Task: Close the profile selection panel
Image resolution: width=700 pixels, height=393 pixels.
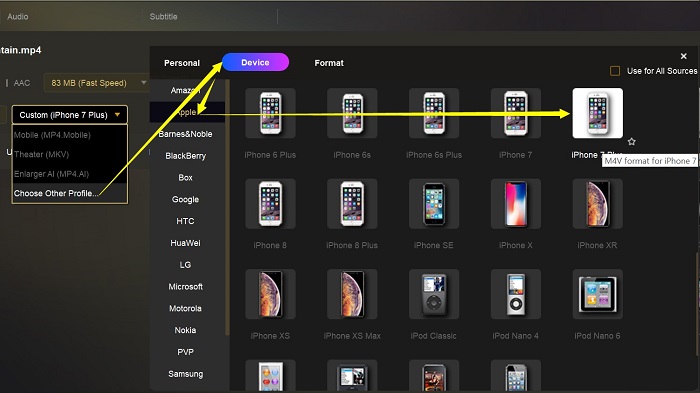Action: [683, 56]
